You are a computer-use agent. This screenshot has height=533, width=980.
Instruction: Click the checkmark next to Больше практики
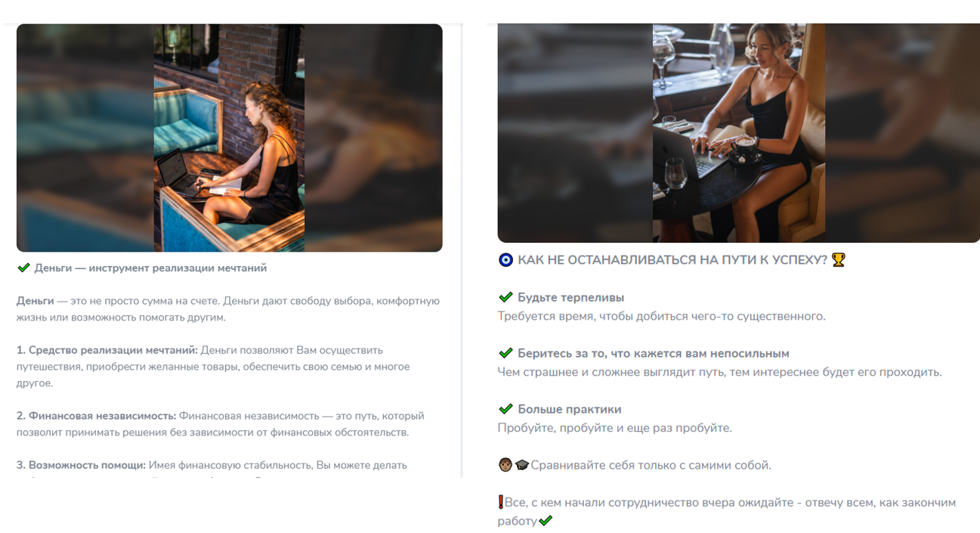click(505, 409)
